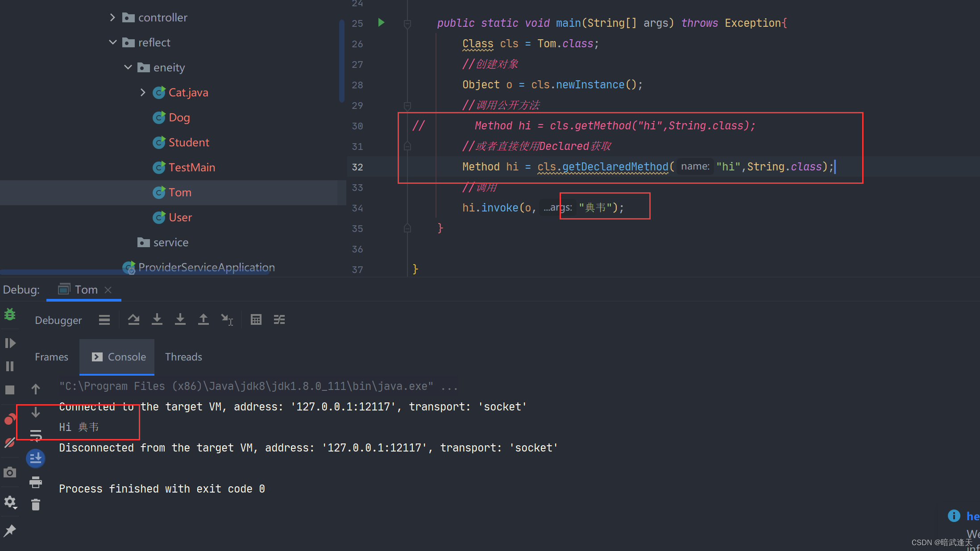Image resolution: width=980 pixels, height=551 pixels.
Task: Click Run to Cursor icon
Action: click(227, 319)
